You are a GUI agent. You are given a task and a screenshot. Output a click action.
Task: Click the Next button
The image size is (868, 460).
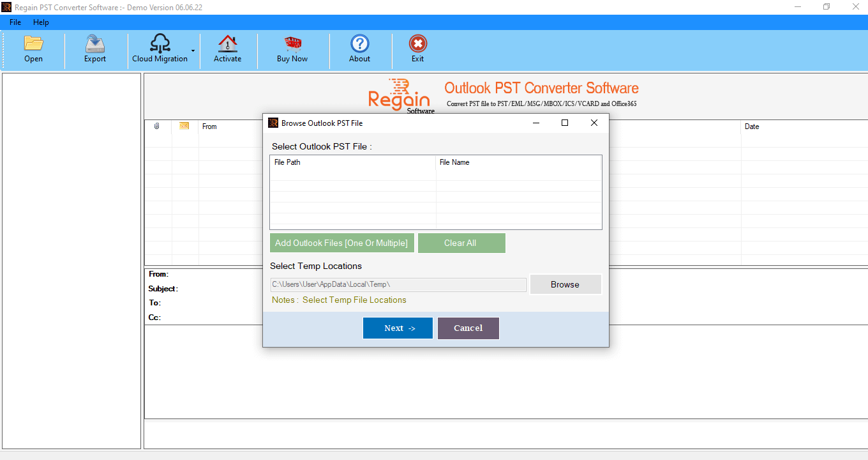tap(398, 328)
